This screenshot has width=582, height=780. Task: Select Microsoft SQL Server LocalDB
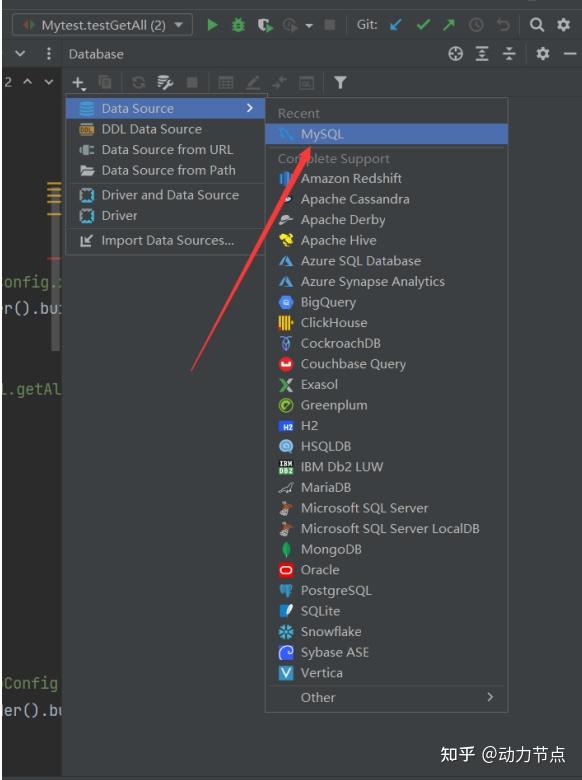[x=387, y=528]
